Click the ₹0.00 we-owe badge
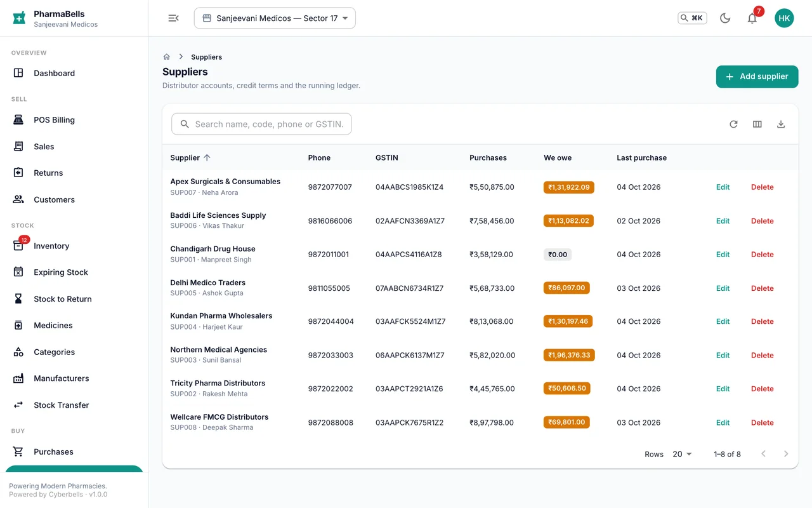 pos(558,254)
